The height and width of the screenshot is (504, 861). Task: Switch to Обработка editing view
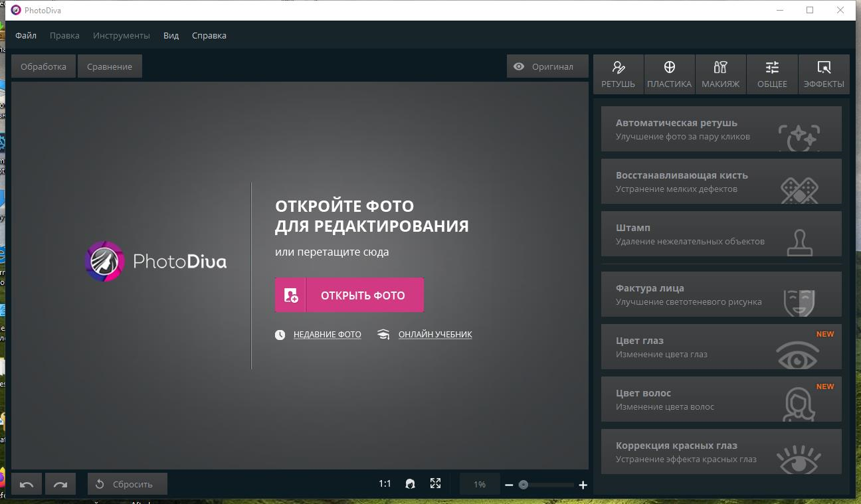click(43, 66)
